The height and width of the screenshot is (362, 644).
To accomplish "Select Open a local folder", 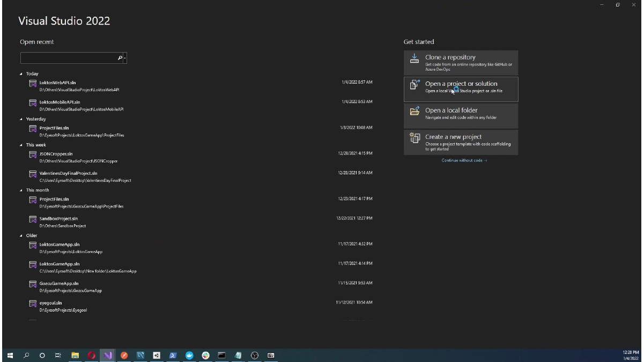I will (x=461, y=115).
